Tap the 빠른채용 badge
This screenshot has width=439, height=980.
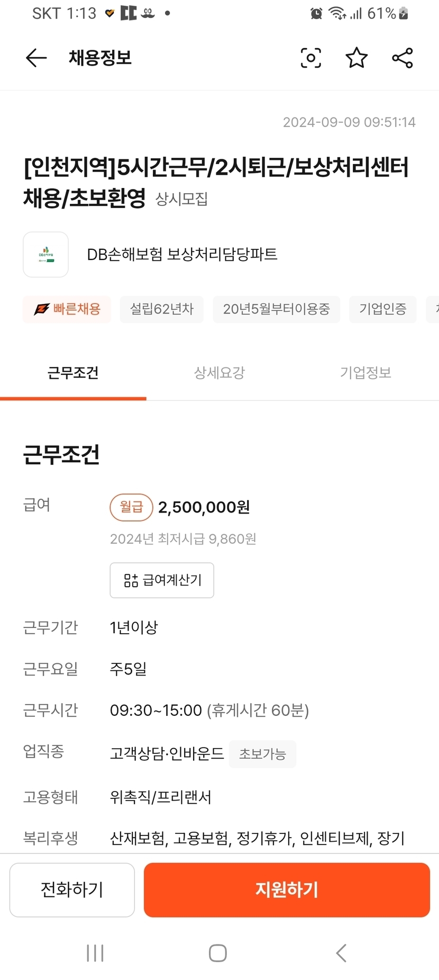[x=67, y=309]
